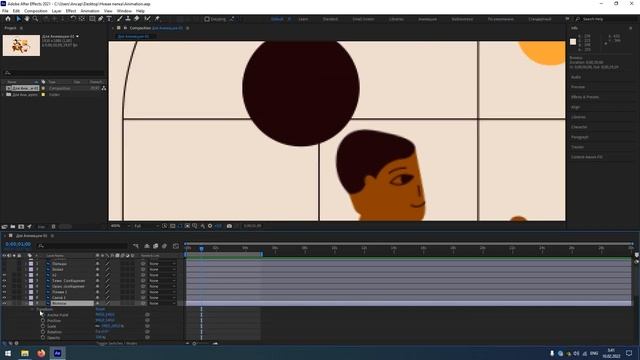Expand the folder item in Project panel
640x360 pixels.
coord(3,94)
